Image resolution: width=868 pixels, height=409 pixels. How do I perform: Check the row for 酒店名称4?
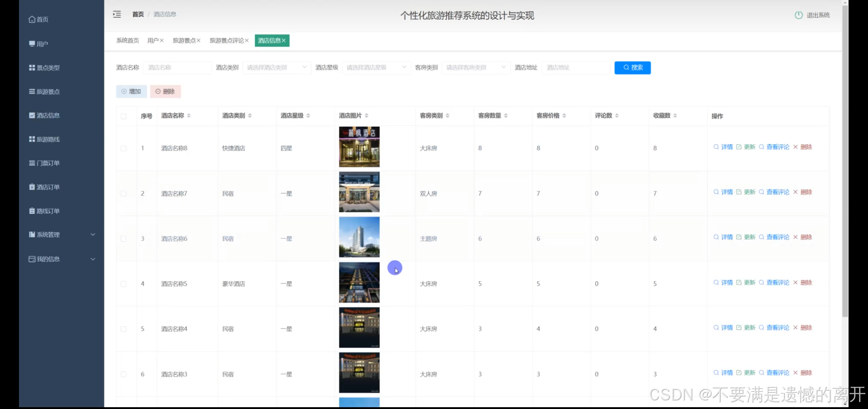123,329
